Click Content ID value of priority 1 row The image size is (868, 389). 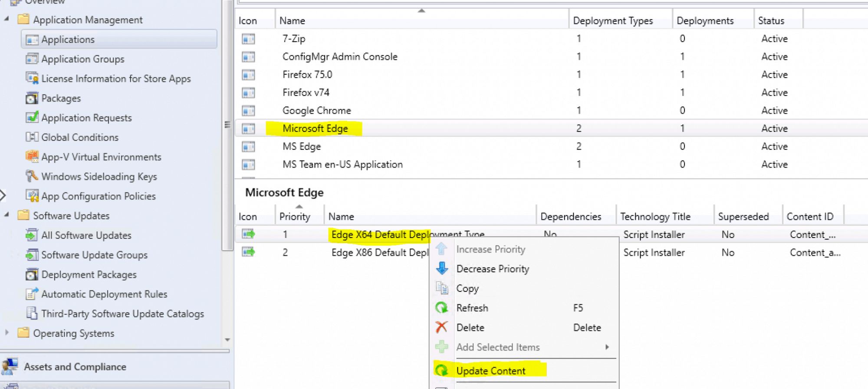pos(812,234)
